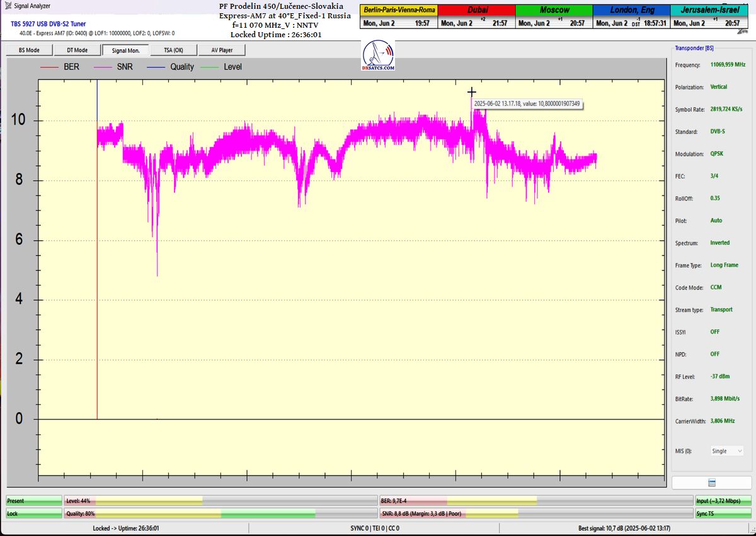Click the DXSATCS.COM satellite dish logo
Viewport: 756px width, 536px height.
tap(379, 55)
